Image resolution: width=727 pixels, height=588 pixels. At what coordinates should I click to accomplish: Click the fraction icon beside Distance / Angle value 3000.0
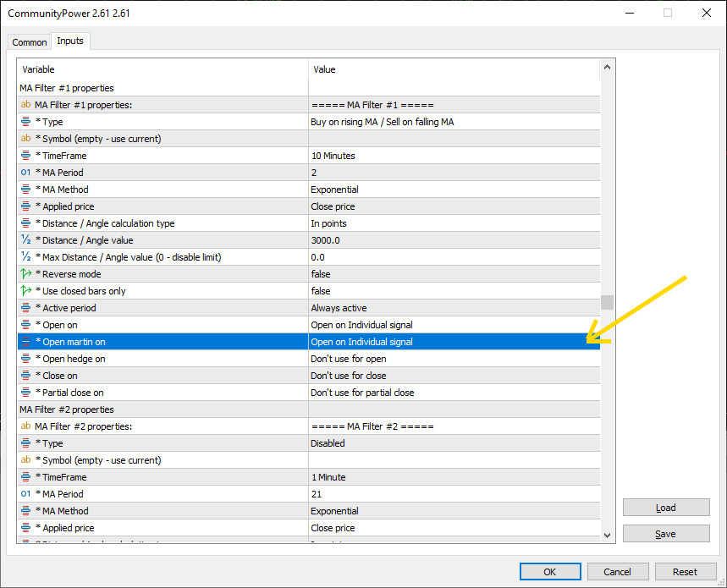(26, 240)
